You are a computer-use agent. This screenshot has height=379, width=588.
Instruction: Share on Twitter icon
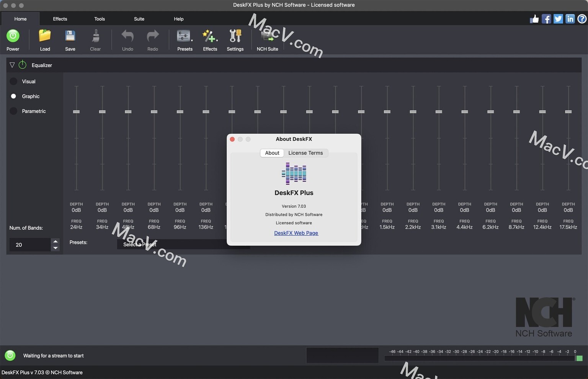(x=558, y=19)
